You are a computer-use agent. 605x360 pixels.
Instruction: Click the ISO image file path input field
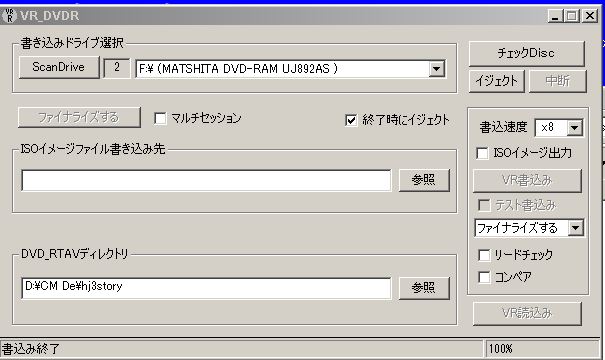(206, 180)
